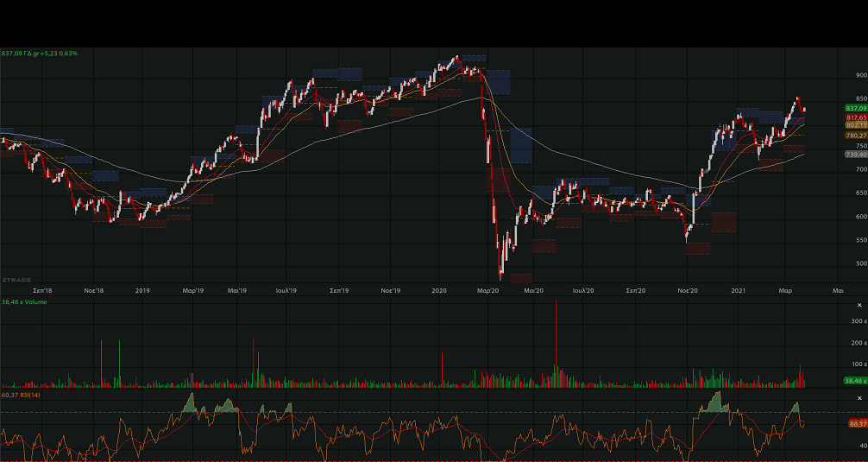868x462 pixels.
Task: Click the '100 ε' volume axis label
Action: pos(859,364)
